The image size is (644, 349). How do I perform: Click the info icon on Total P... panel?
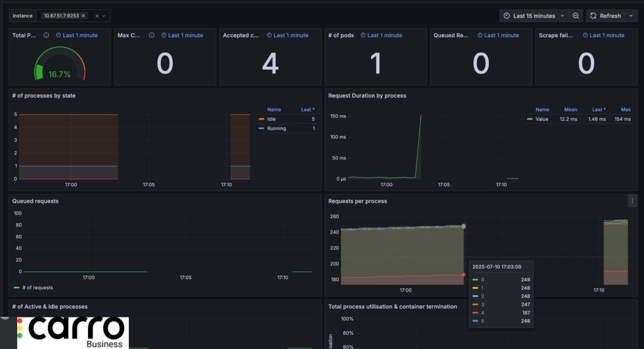pos(46,35)
